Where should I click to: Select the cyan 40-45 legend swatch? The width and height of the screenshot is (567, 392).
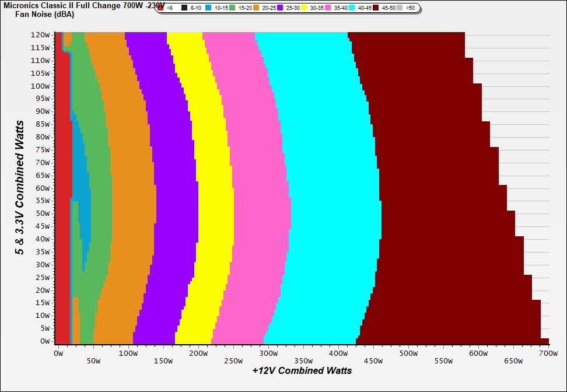pyautogui.click(x=352, y=8)
